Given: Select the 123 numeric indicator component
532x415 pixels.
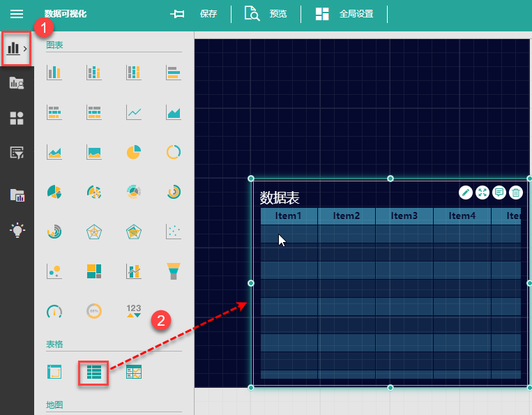Looking at the screenshot, I should coord(134,310).
